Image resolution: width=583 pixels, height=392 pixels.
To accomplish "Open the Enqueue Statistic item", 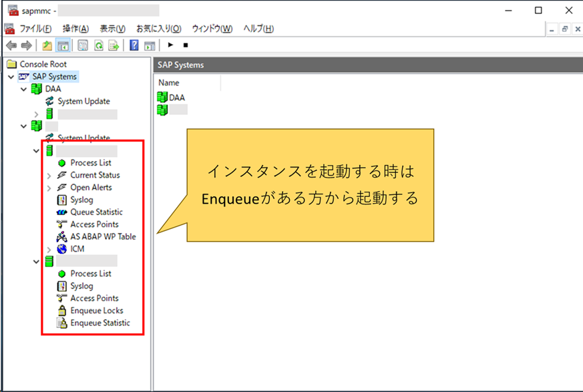I will click(100, 323).
